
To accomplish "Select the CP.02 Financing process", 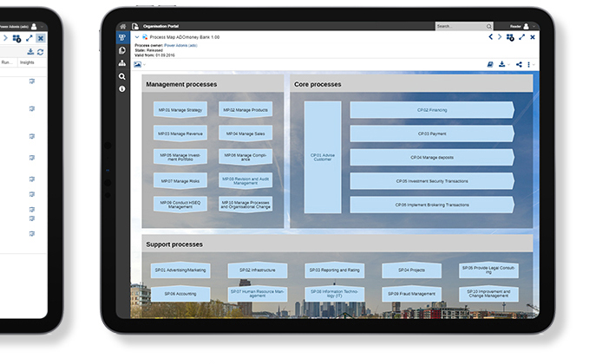I will pos(431,110).
